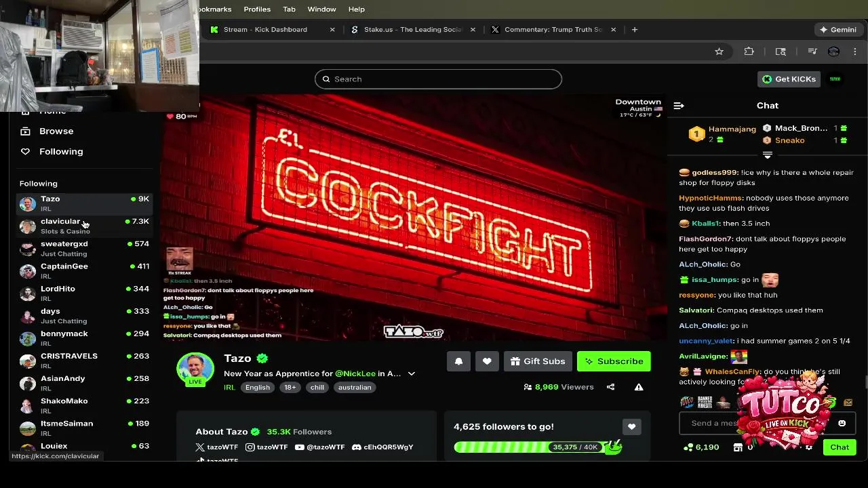Open CRISTRAVELS channel in Following list
This screenshot has height=488, width=868.
(x=85, y=361)
